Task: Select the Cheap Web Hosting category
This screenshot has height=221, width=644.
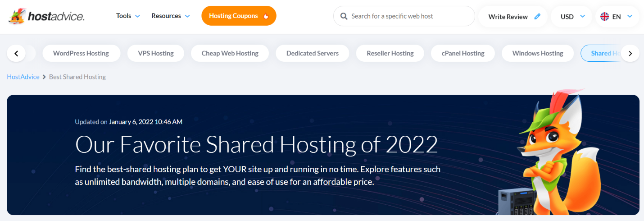Action: 230,53
